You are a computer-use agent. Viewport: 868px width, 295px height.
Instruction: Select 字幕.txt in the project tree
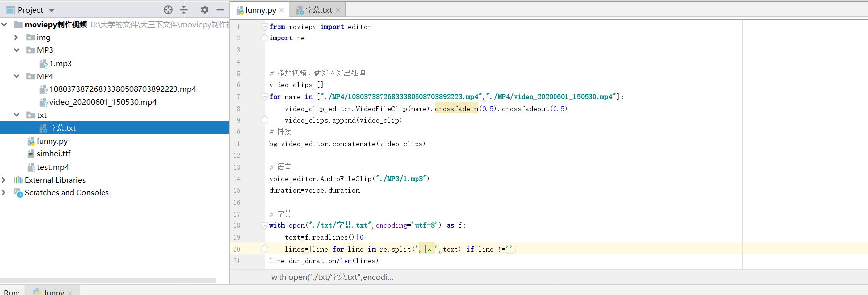coord(63,128)
